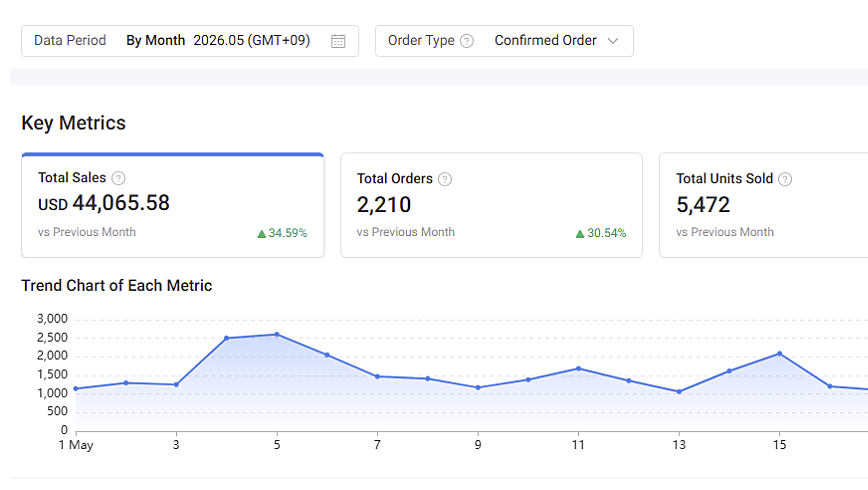The height and width of the screenshot is (490, 868).
Task: Click help icon beside Total Orders
Action: [445, 179]
